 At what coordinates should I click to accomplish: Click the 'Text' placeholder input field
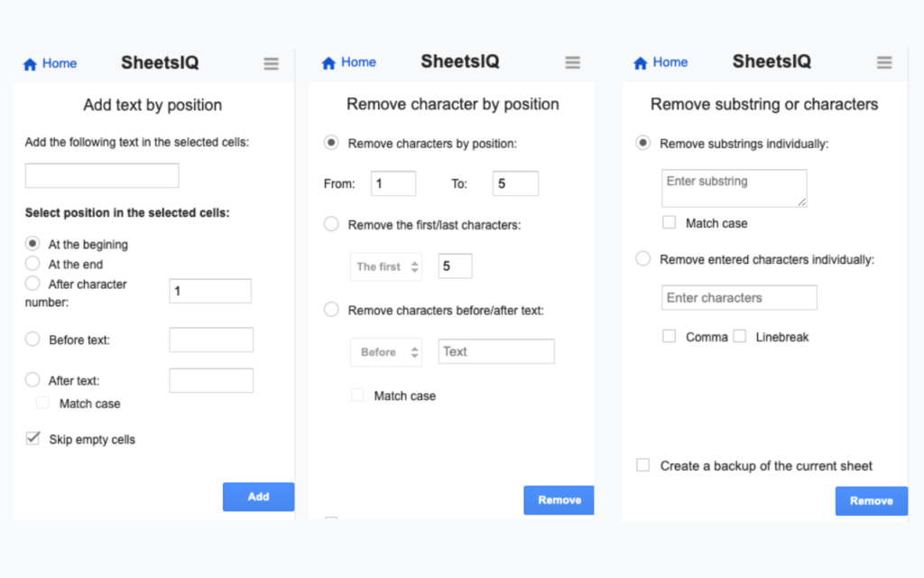point(496,351)
